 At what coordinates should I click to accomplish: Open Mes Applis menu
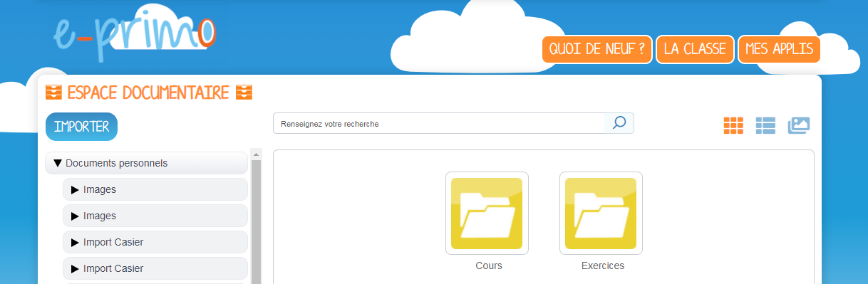click(779, 50)
